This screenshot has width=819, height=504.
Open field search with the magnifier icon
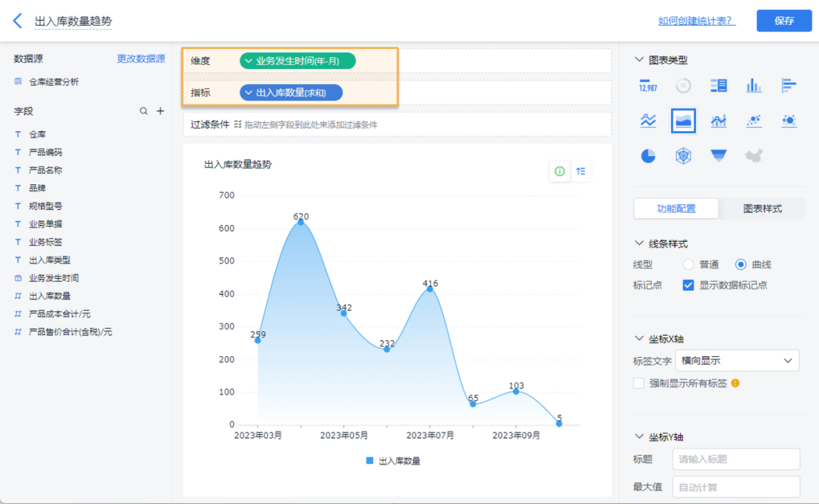[143, 111]
